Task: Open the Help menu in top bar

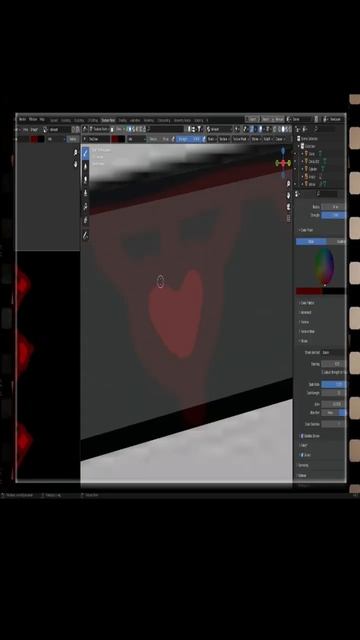Action: point(42,119)
